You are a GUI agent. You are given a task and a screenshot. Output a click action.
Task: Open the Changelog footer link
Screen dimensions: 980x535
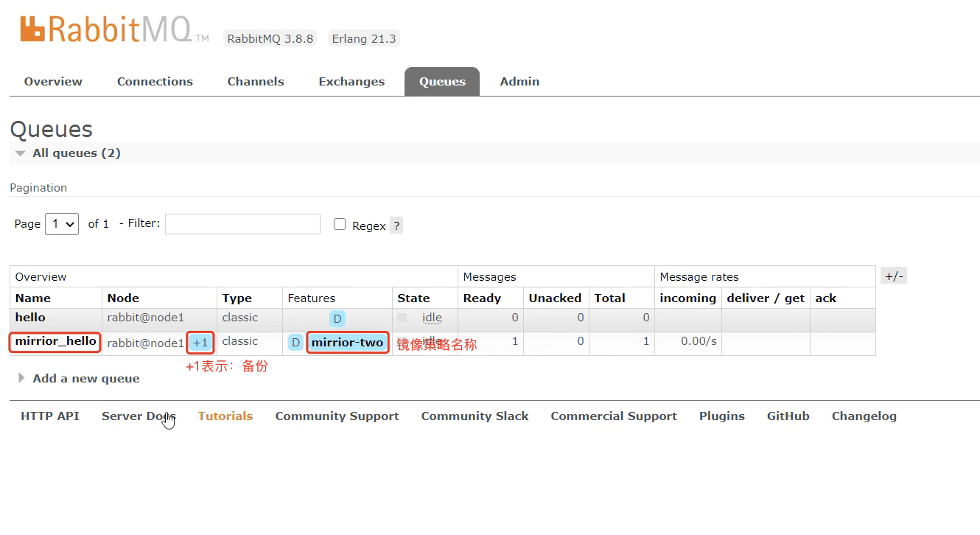coord(864,416)
